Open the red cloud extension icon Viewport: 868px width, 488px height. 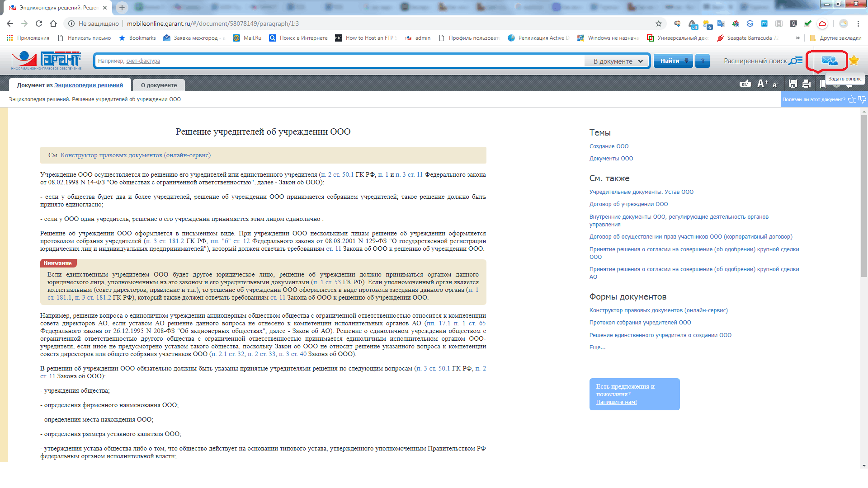(x=822, y=23)
